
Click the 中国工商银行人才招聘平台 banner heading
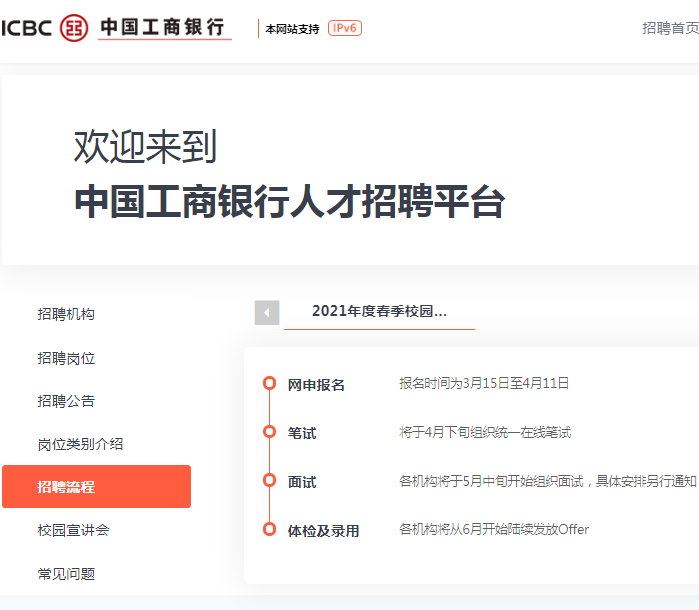click(289, 201)
